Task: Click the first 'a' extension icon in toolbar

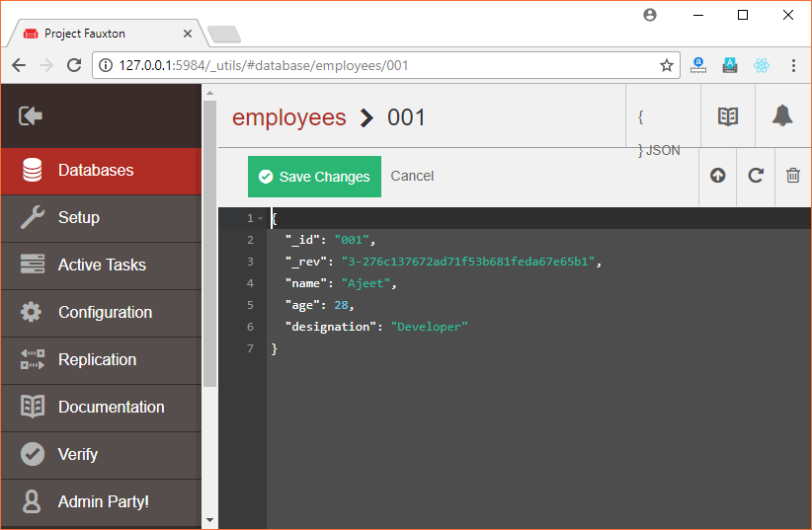Action: point(698,65)
